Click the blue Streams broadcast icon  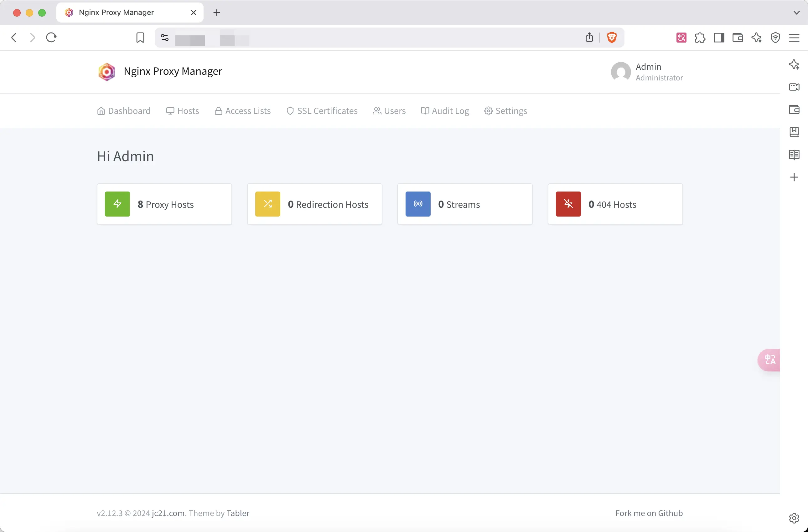tap(418, 204)
